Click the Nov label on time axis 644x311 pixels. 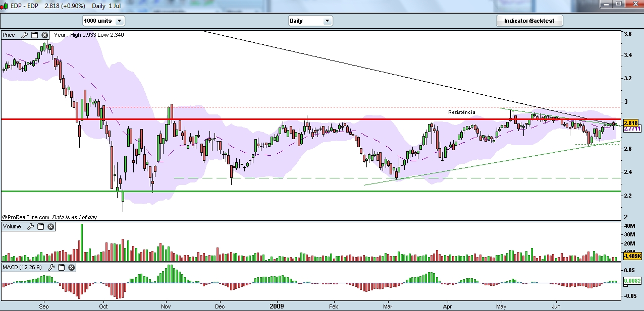[167, 306]
